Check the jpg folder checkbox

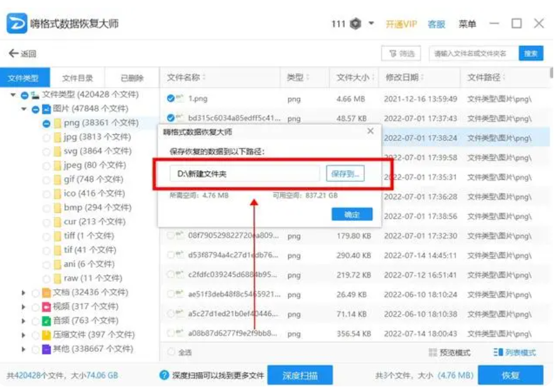[46, 137]
